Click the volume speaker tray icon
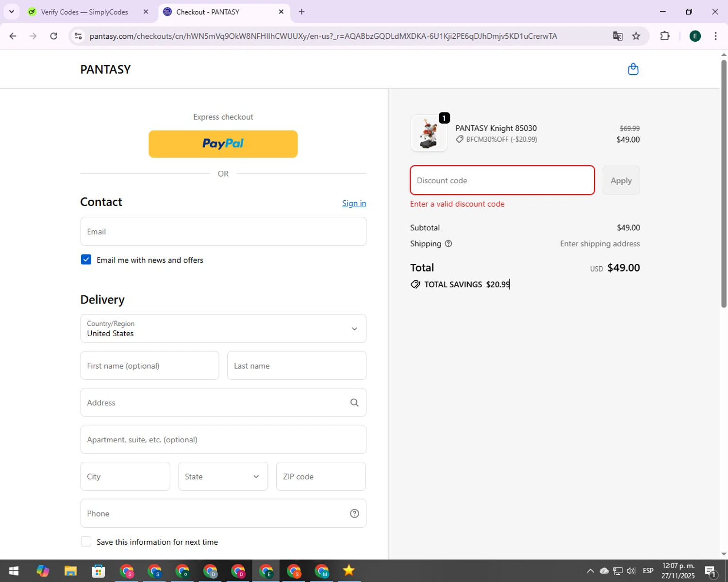Viewport: 728px width, 582px height. tap(631, 571)
